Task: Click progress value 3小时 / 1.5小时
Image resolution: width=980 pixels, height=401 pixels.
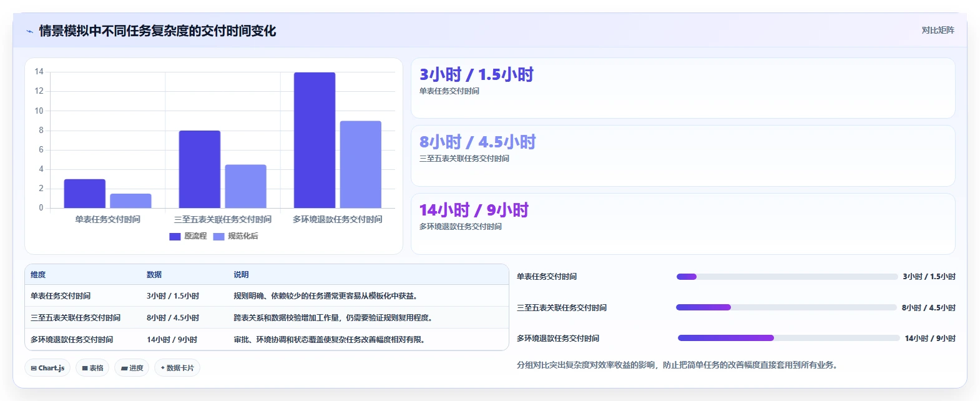Action: tap(929, 277)
